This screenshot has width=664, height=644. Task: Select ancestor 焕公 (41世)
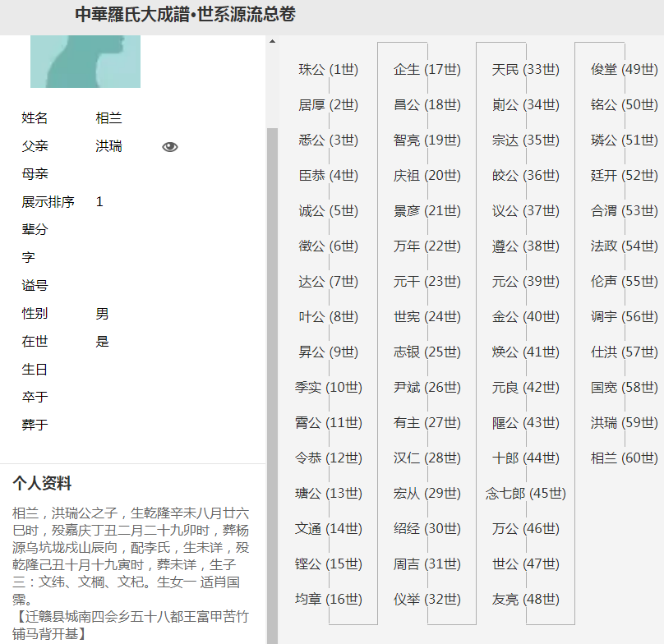point(525,352)
